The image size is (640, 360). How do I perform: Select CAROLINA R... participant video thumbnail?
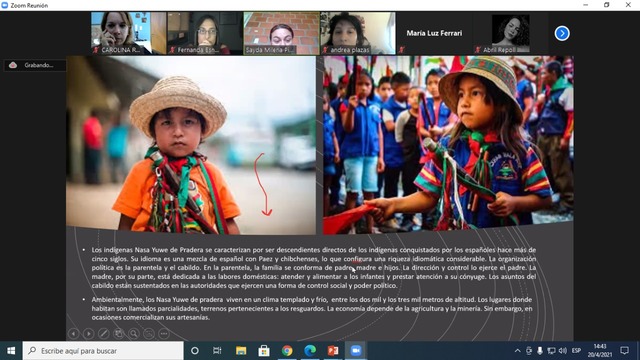tap(128, 33)
